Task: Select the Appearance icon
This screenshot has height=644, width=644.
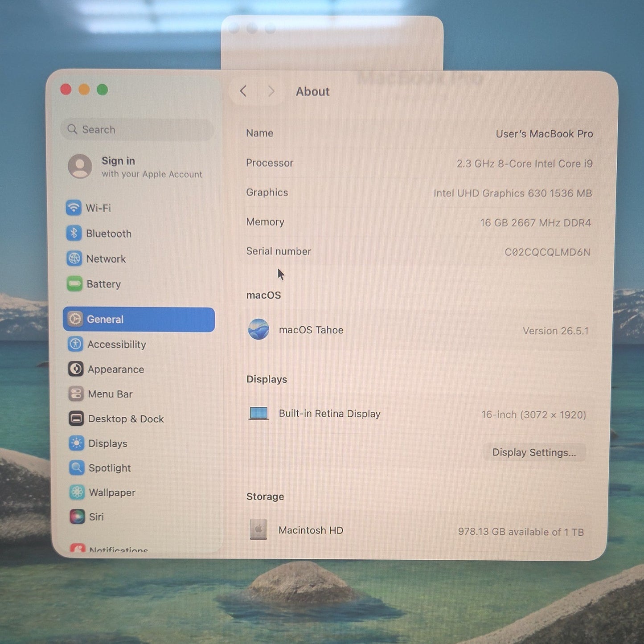Action: 76,369
